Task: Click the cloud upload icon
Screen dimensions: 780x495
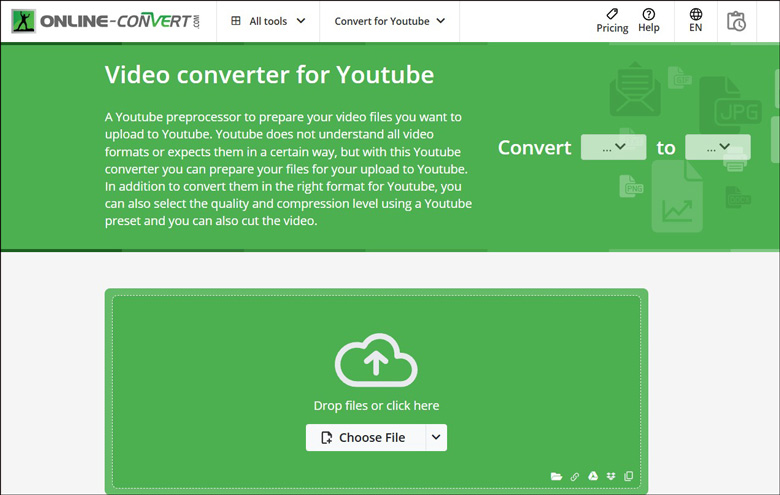Action: pos(376,360)
